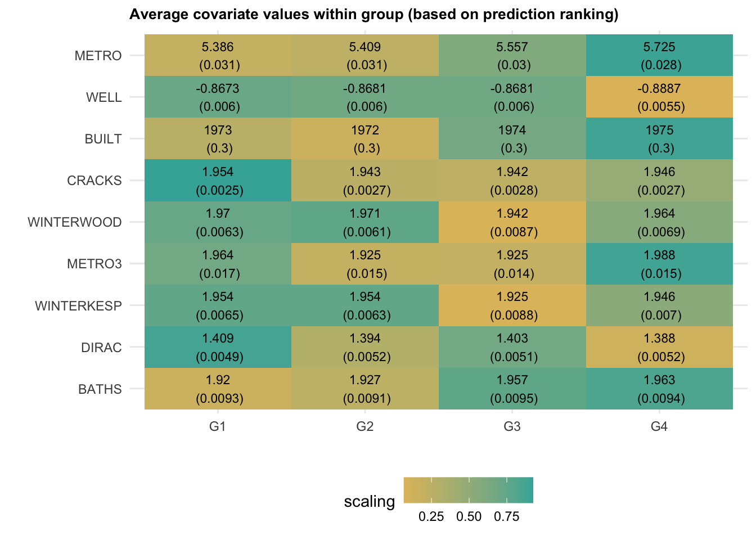
Task: Select the BUILT G4 cell showing 1975
Action: click(x=659, y=139)
